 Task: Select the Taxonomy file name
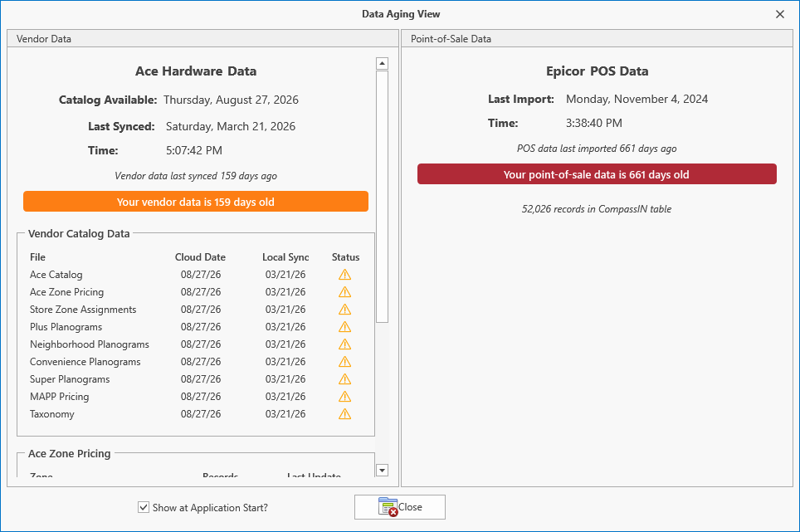point(52,413)
